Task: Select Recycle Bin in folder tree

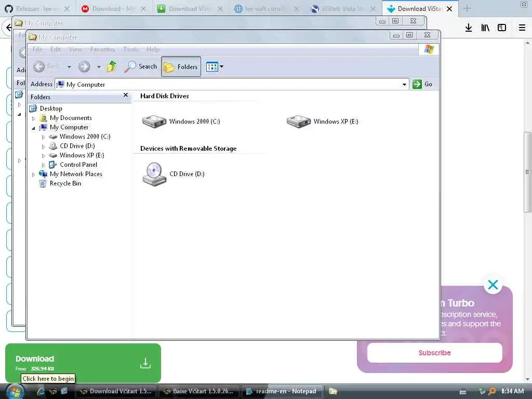Action: point(65,183)
